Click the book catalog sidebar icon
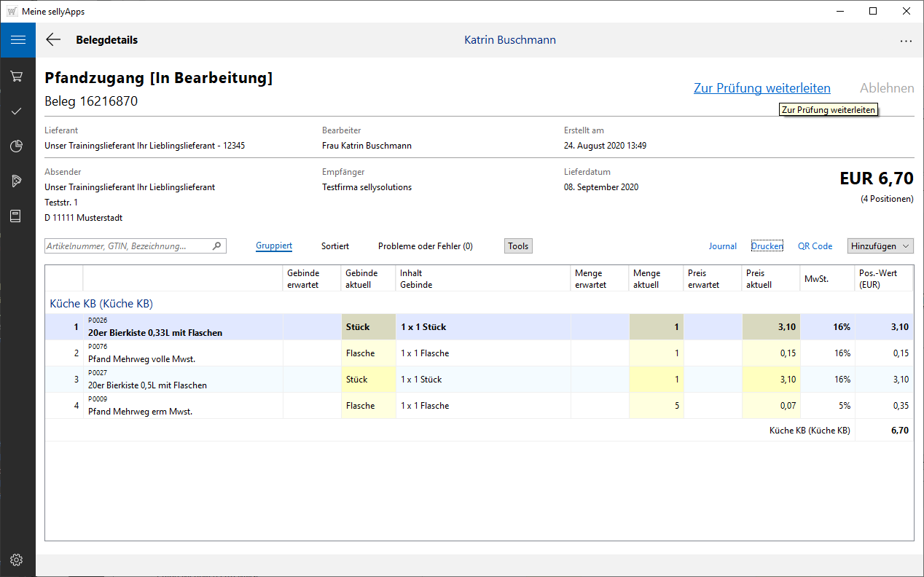924x577 pixels. 17,216
